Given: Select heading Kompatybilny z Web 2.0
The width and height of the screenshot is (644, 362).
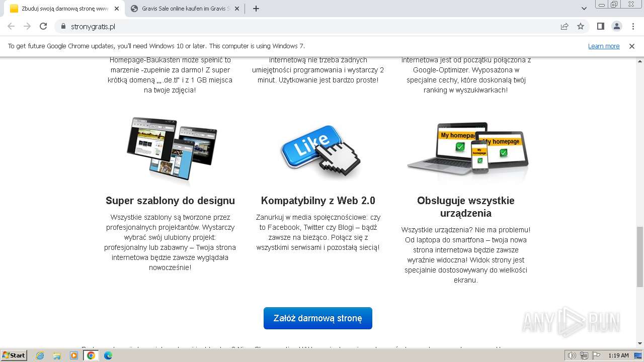Looking at the screenshot, I should tap(318, 201).
